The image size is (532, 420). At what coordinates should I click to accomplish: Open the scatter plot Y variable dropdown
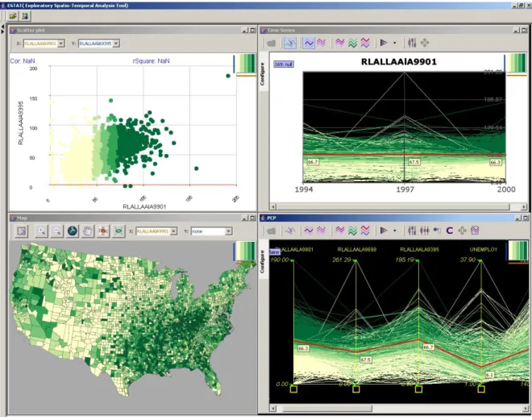click(x=116, y=44)
